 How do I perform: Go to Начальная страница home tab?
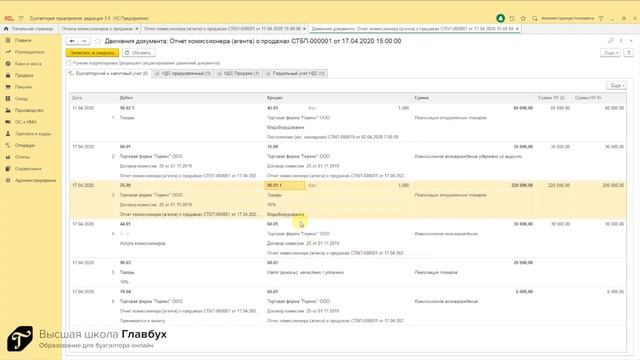click(x=29, y=29)
